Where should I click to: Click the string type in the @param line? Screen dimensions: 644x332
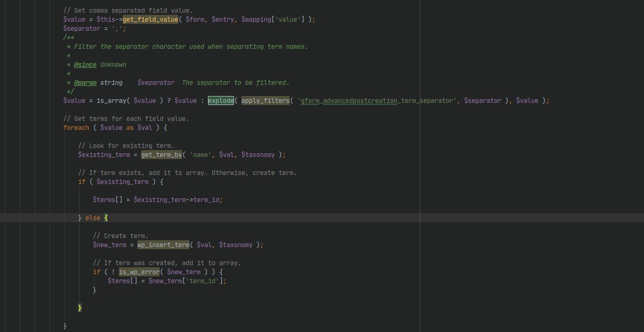click(111, 83)
